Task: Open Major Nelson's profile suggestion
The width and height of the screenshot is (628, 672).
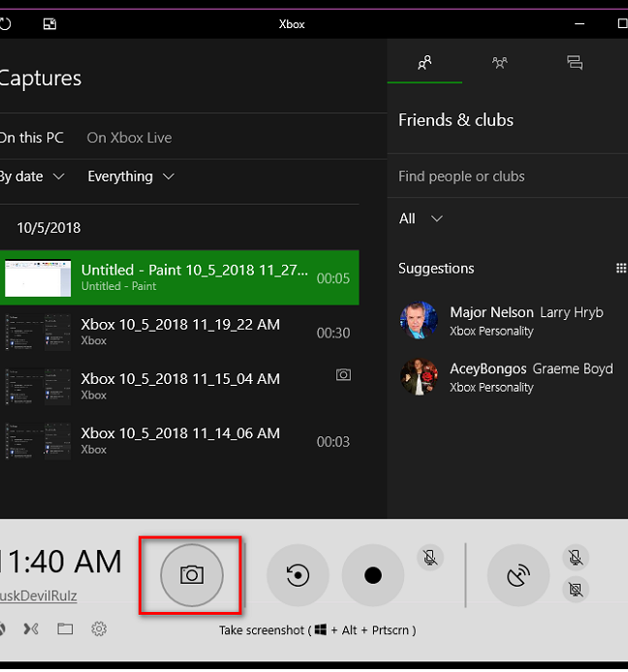Action: pyautogui.click(x=508, y=321)
